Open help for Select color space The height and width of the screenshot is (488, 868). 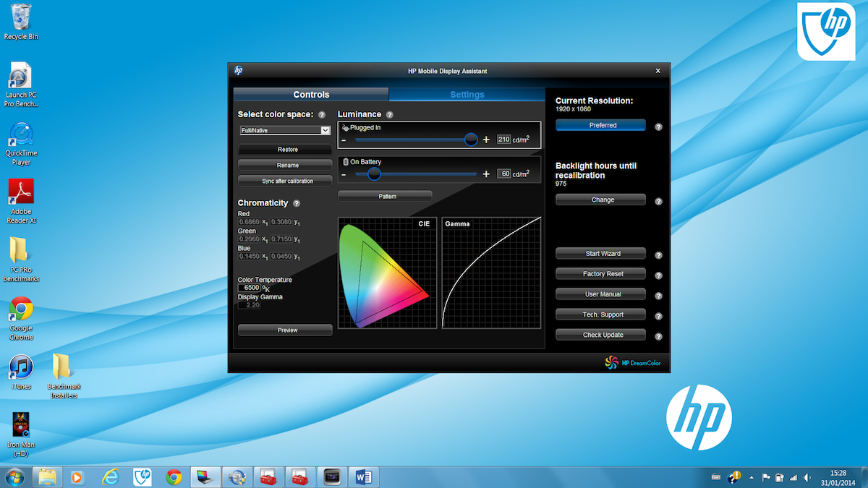click(322, 115)
